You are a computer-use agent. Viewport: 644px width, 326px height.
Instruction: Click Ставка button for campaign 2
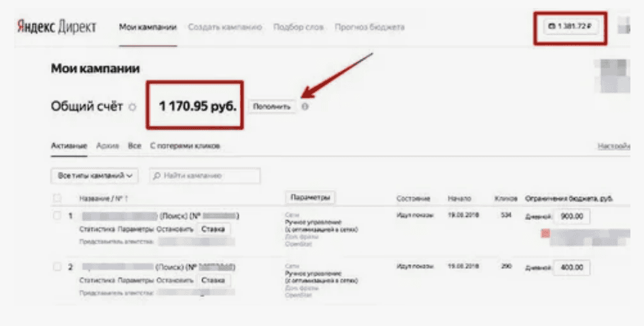click(213, 280)
